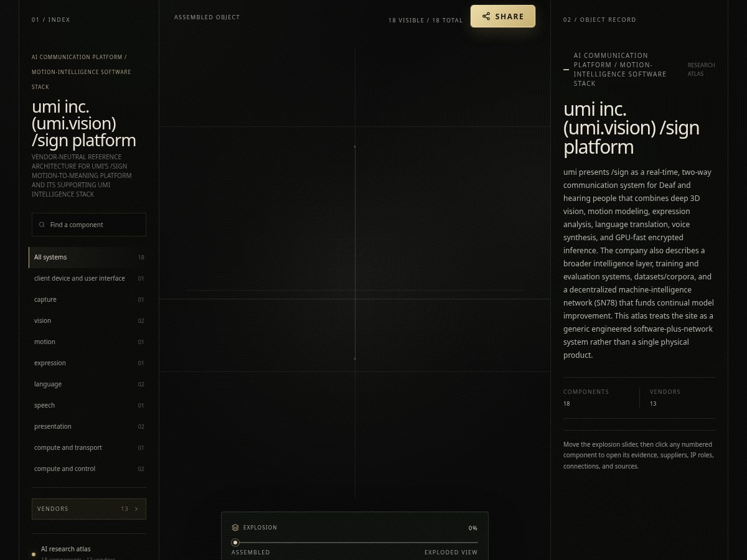Click the 02 / Object Record heading

tap(599, 20)
